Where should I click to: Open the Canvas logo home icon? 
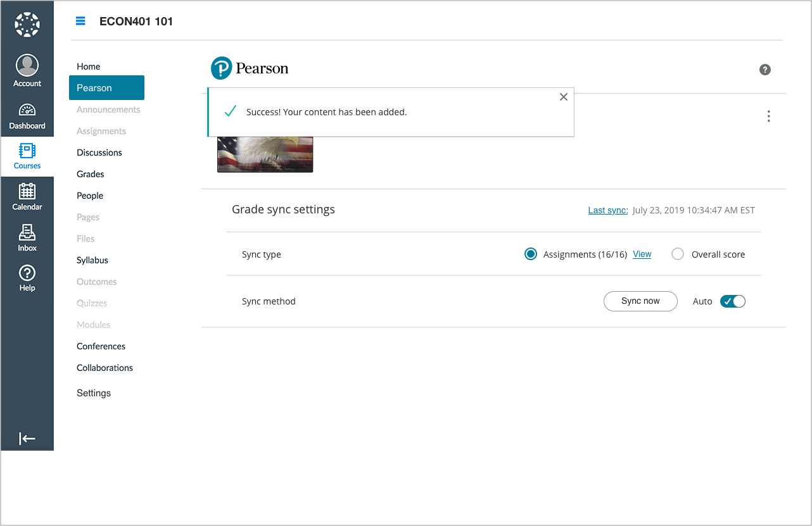(27, 25)
